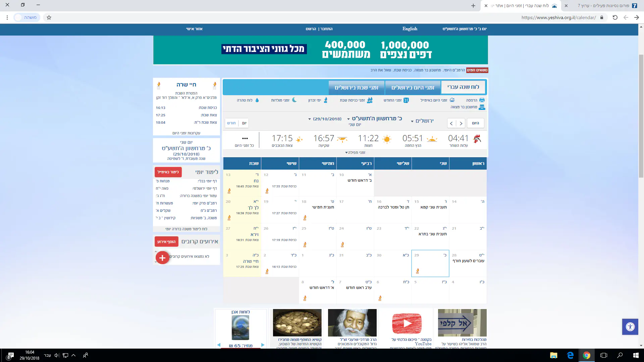
Task: Click the month times calendar 31 icon
Action: tap(406, 100)
